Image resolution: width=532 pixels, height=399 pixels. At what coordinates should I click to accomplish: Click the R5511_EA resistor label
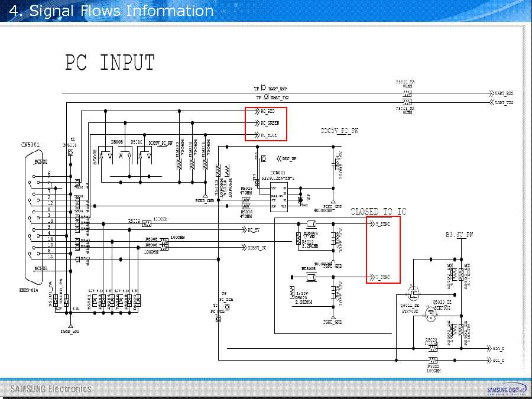tap(405, 108)
